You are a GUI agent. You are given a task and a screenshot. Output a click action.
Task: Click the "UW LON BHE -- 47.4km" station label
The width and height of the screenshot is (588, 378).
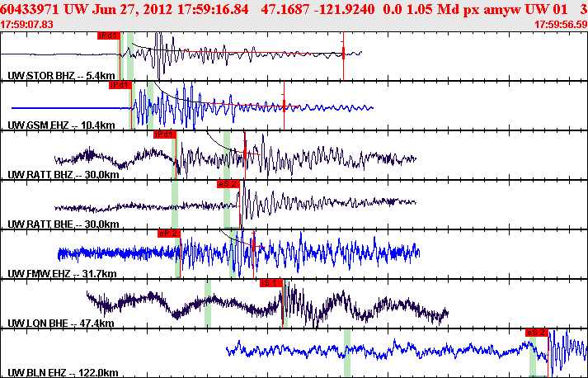click(61, 324)
